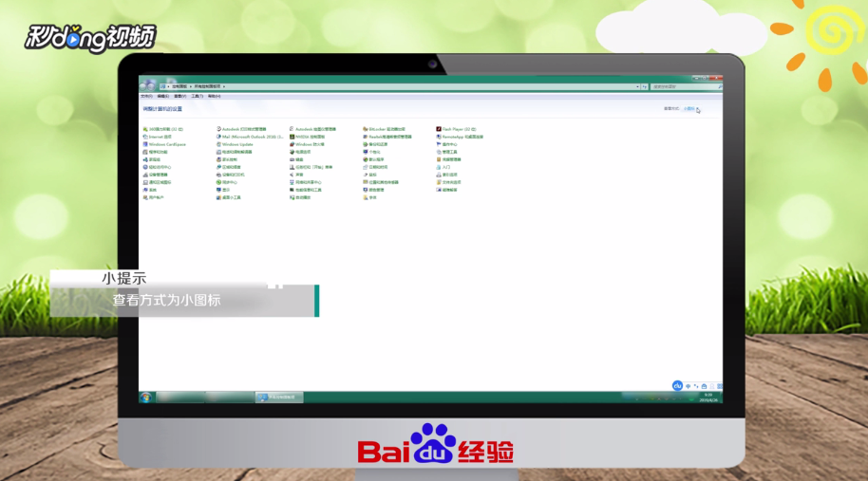Open NVIDIA 控制面板 item
This screenshot has height=481, width=868.
tap(308, 137)
